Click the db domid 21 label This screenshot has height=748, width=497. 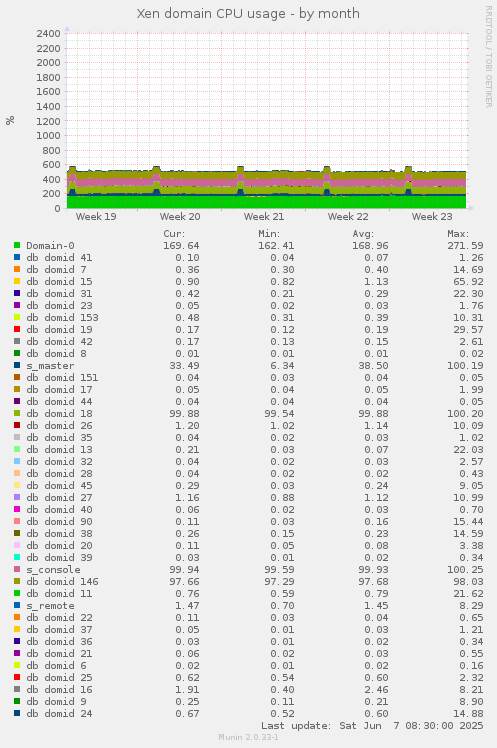coord(59,654)
